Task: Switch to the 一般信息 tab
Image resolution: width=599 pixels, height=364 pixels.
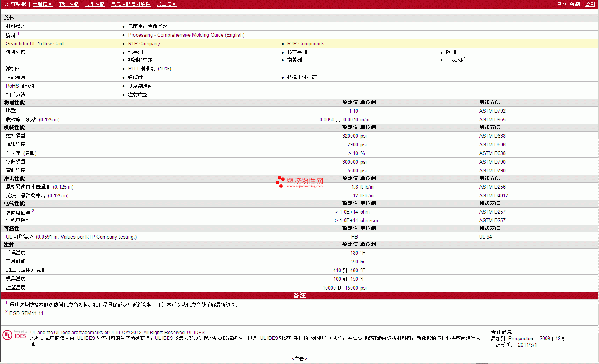Action: 42,4
